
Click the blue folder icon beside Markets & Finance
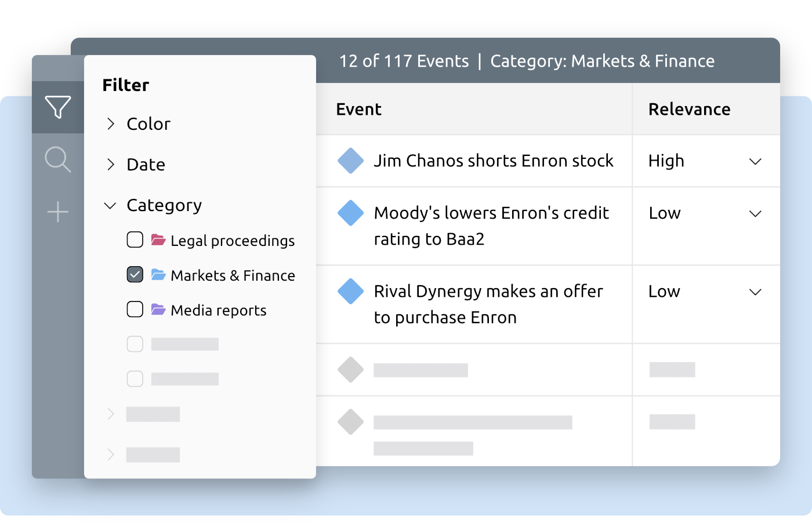click(158, 274)
